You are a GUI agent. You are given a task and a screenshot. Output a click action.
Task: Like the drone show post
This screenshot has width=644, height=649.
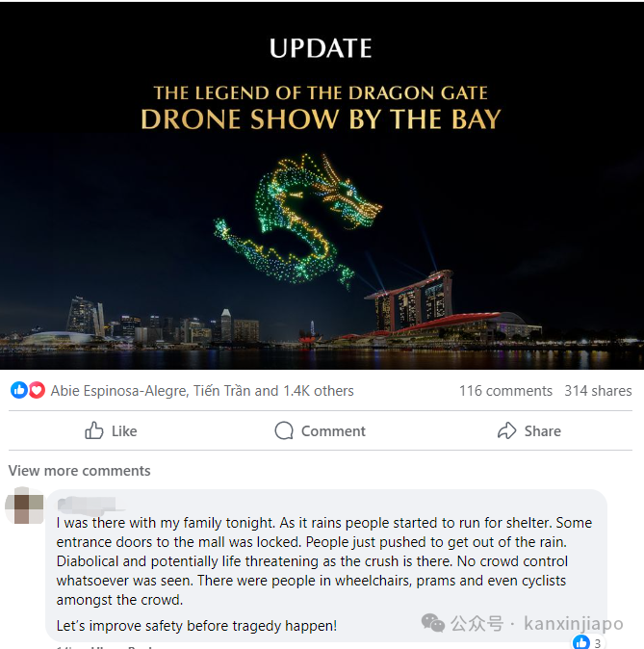111,430
